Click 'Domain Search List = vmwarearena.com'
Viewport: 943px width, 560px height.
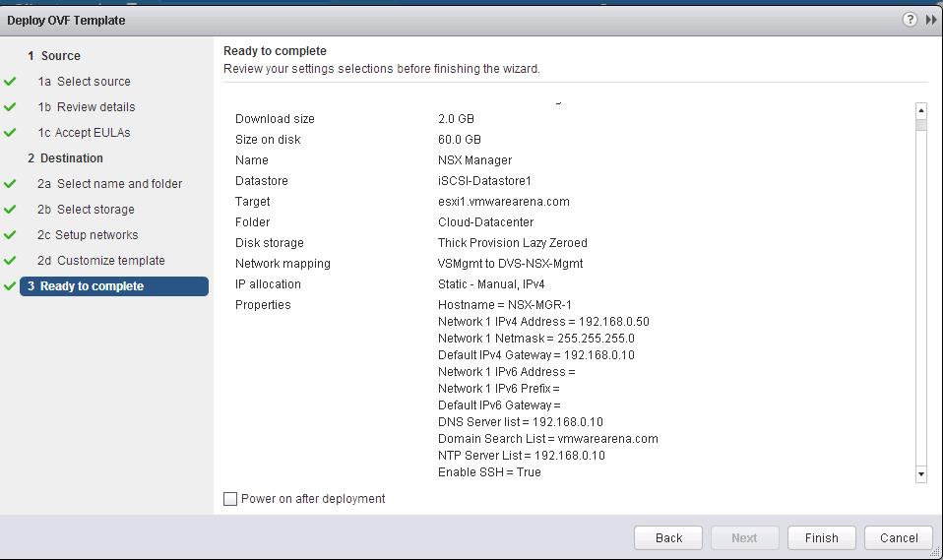548,439
